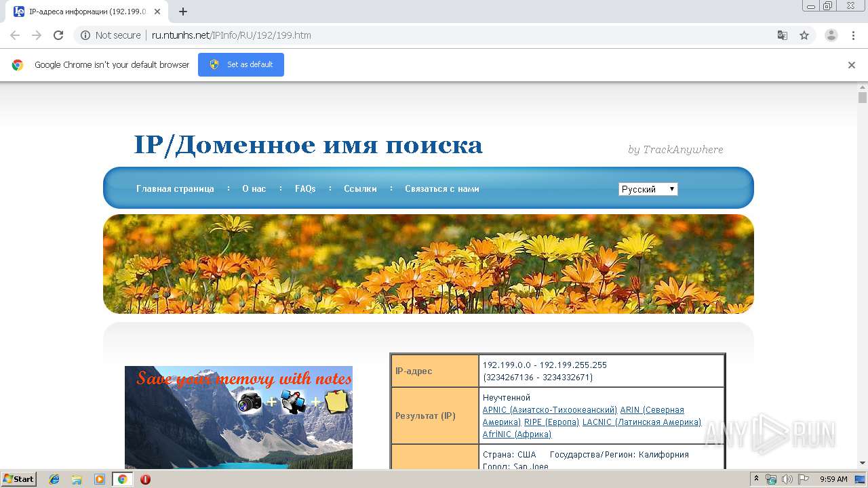This screenshot has height=488, width=868.
Task: Follow the APNIC (Азиатско-Тихоокеанский) link
Action: (x=550, y=410)
